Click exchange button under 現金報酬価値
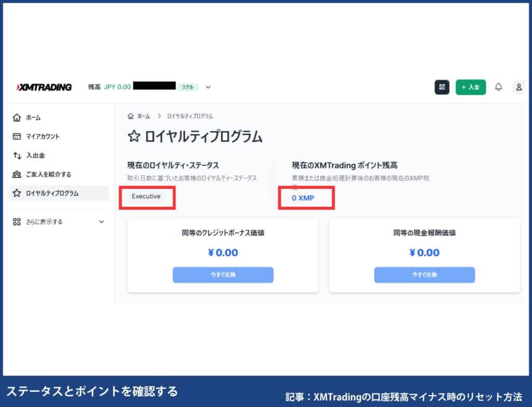This screenshot has height=407, width=532. click(424, 275)
